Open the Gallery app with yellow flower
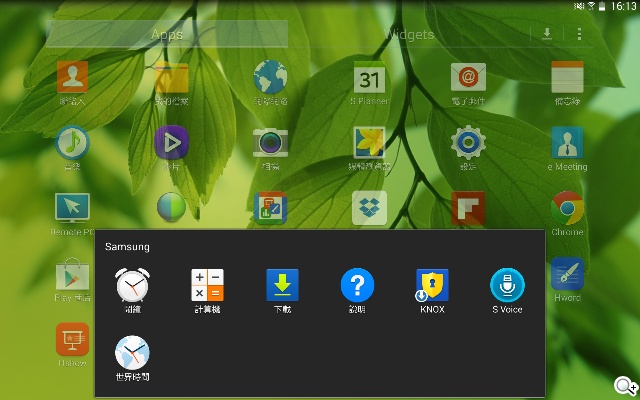Image resolution: width=640 pixels, height=400 pixels. pos(369,142)
